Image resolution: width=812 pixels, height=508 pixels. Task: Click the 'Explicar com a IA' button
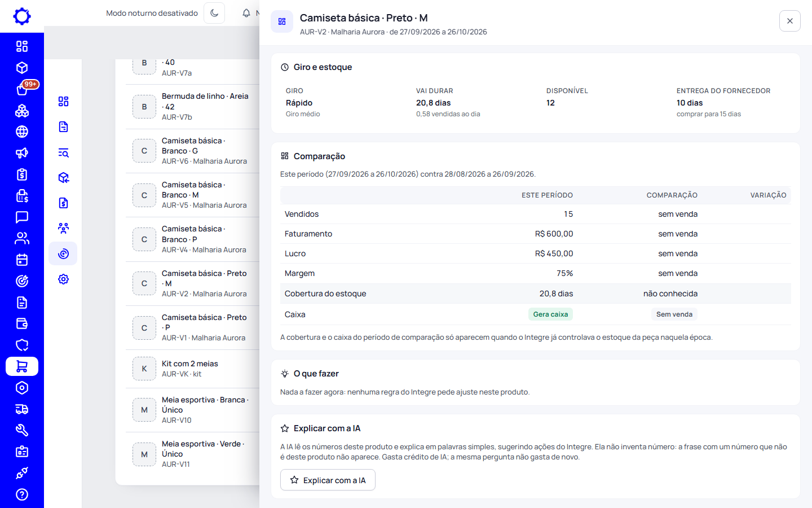[x=328, y=480]
